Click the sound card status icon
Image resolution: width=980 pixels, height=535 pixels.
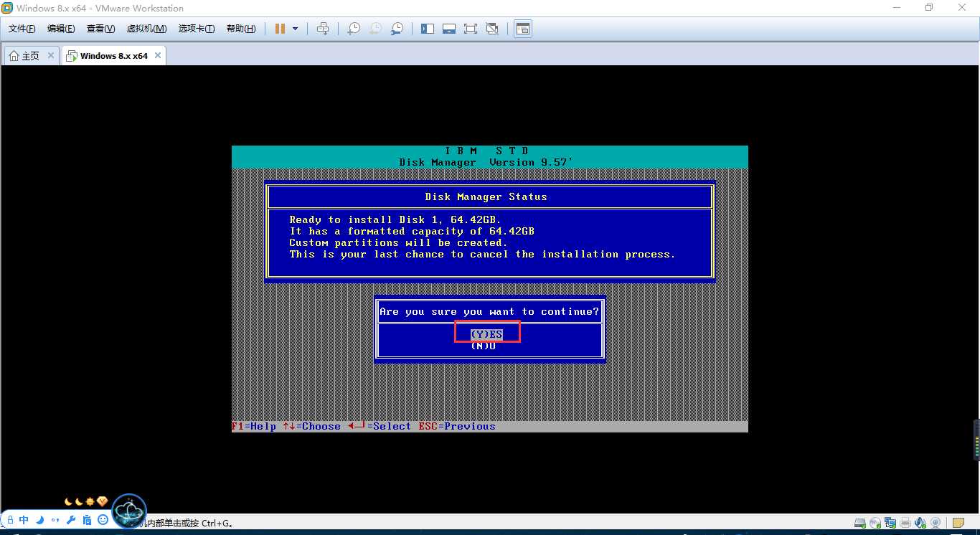coord(920,523)
